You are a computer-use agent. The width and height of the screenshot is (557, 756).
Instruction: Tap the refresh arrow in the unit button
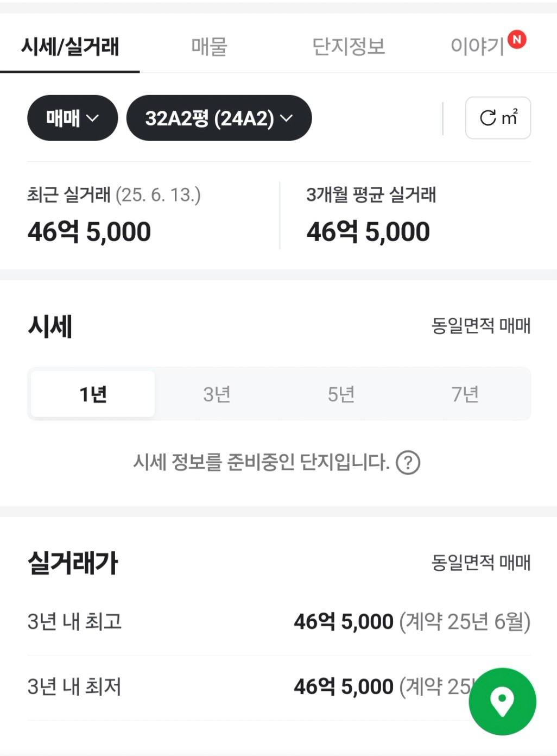(x=488, y=118)
